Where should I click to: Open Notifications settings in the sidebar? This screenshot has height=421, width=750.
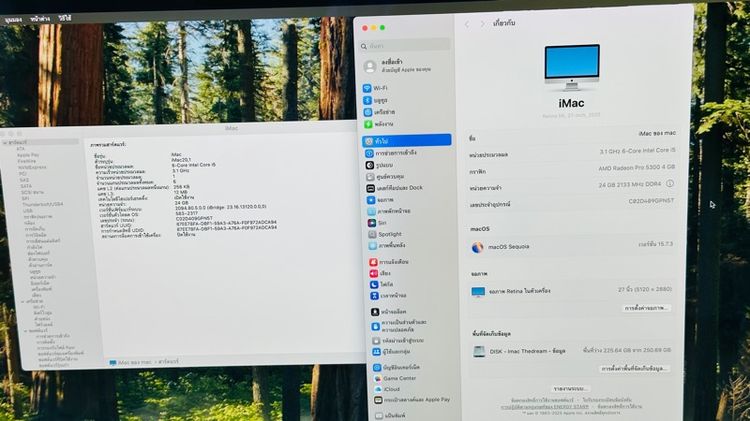click(388, 262)
